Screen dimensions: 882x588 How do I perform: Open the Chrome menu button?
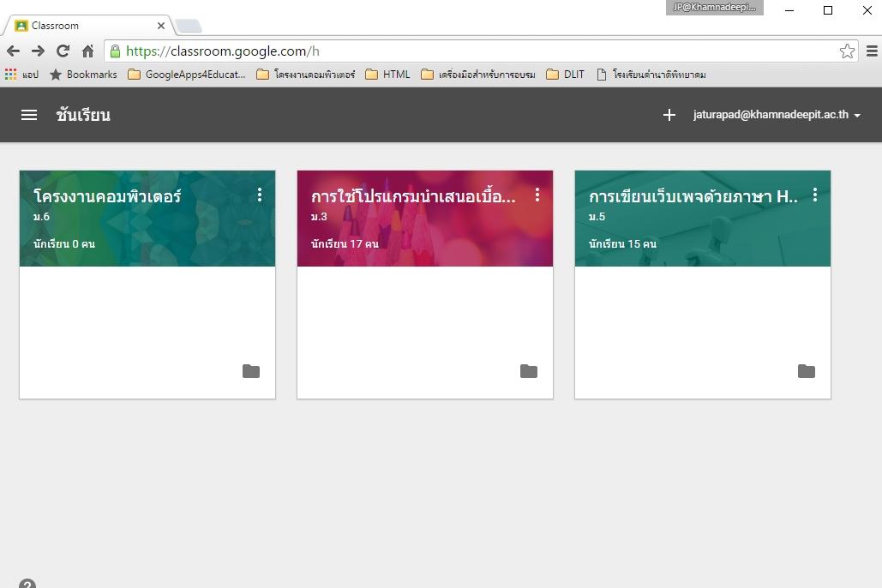coord(872,51)
